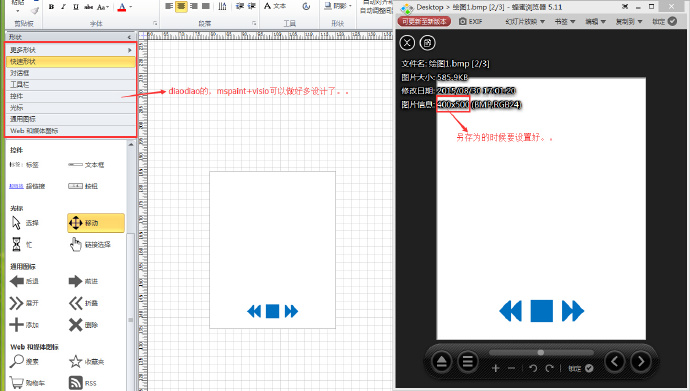The height and width of the screenshot is (391, 690).
Task: Open the 幻灯片放映 slideshow dropdown in viewer
Action: click(525, 22)
